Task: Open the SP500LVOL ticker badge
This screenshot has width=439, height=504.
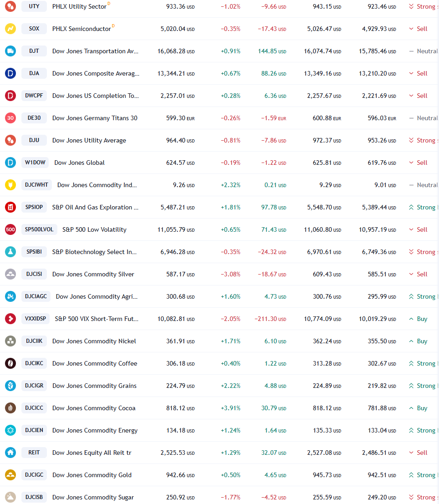Action: tap(39, 229)
